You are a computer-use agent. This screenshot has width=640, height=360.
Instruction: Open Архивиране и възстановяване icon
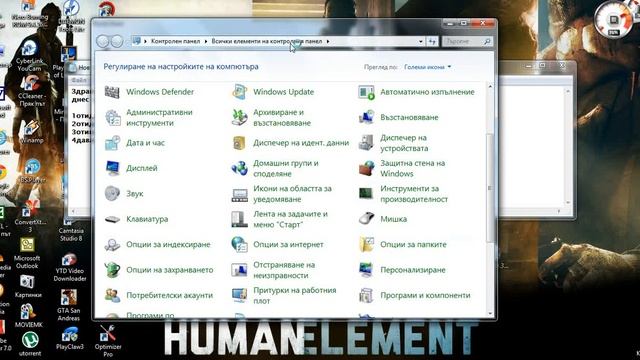pyautogui.click(x=240, y=118)
